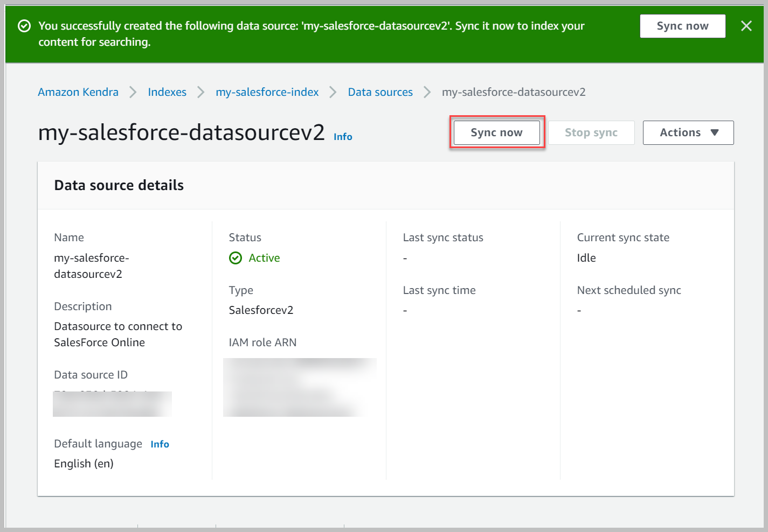The image size is (768, 532).
Task: Click the blurred IAM role ARN value
Action: 299,387
